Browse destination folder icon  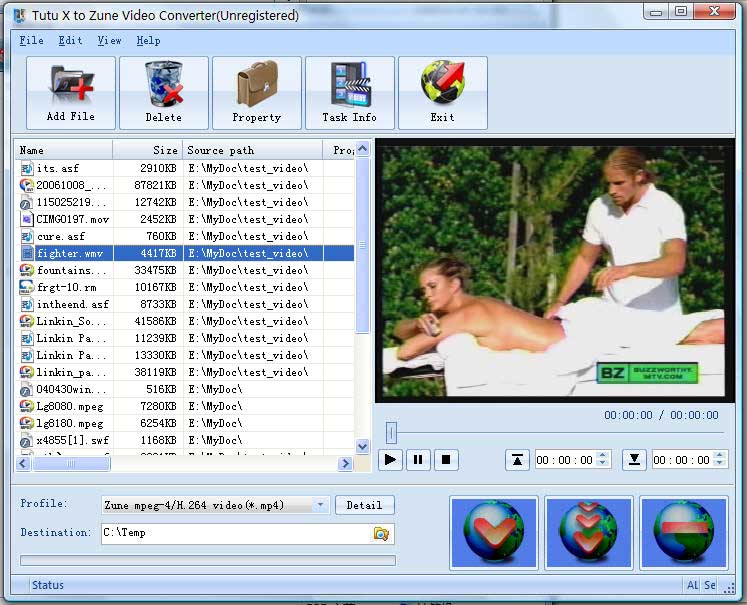click(381, 534)
